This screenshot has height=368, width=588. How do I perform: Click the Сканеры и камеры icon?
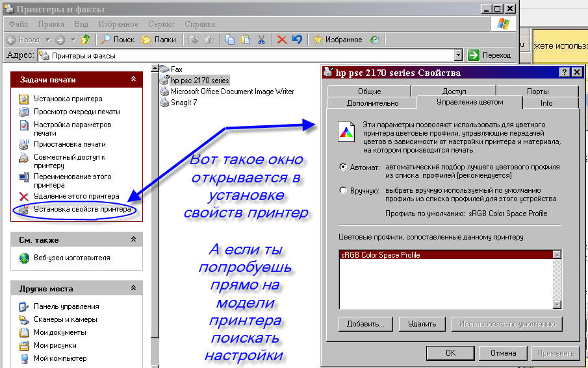24,320
